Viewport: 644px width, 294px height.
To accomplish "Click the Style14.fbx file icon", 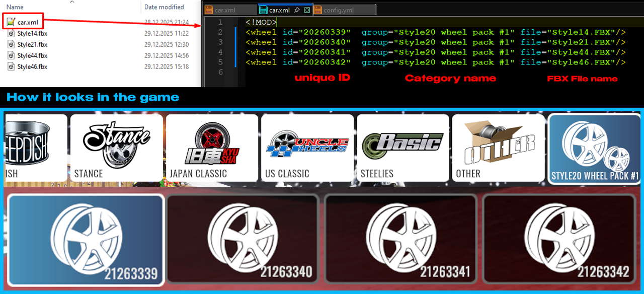I will (x=11, y=33).
